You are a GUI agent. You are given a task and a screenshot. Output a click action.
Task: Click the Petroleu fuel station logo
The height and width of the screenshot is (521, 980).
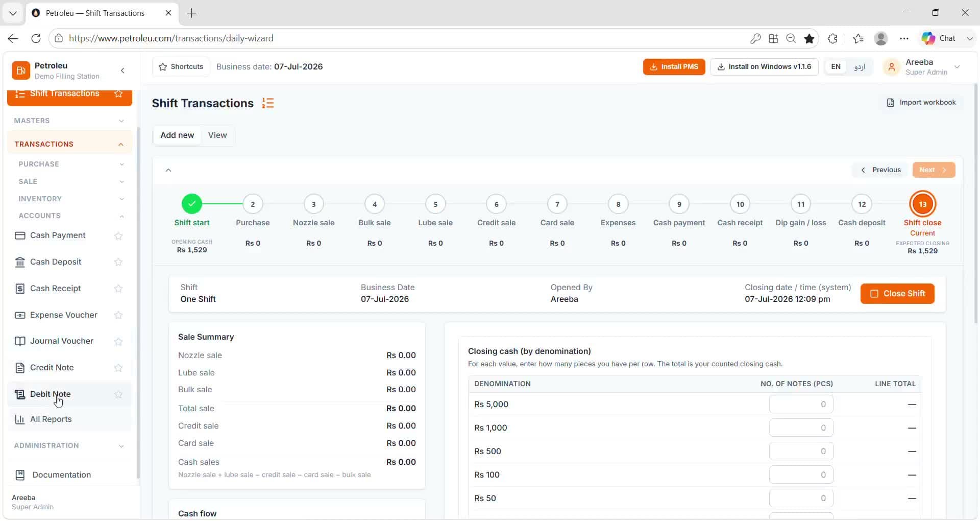(21, 70)
